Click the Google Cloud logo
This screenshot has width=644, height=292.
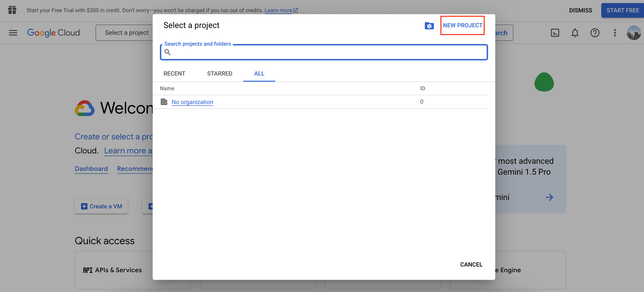[53, 32]
